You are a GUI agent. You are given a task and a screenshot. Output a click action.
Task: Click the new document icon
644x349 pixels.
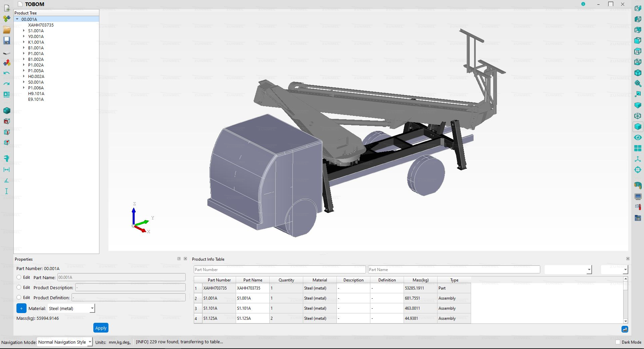7,8
